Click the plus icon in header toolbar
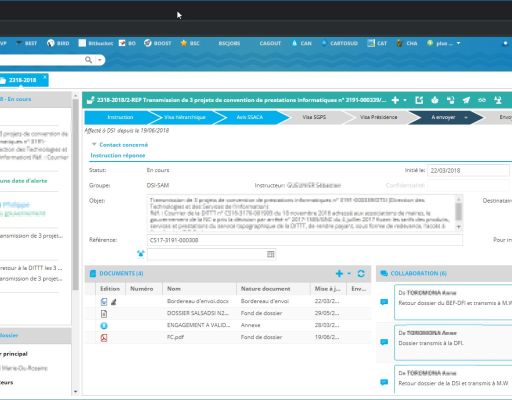The image size is (512, 400). pyautogui.click(x=395, y=100)
